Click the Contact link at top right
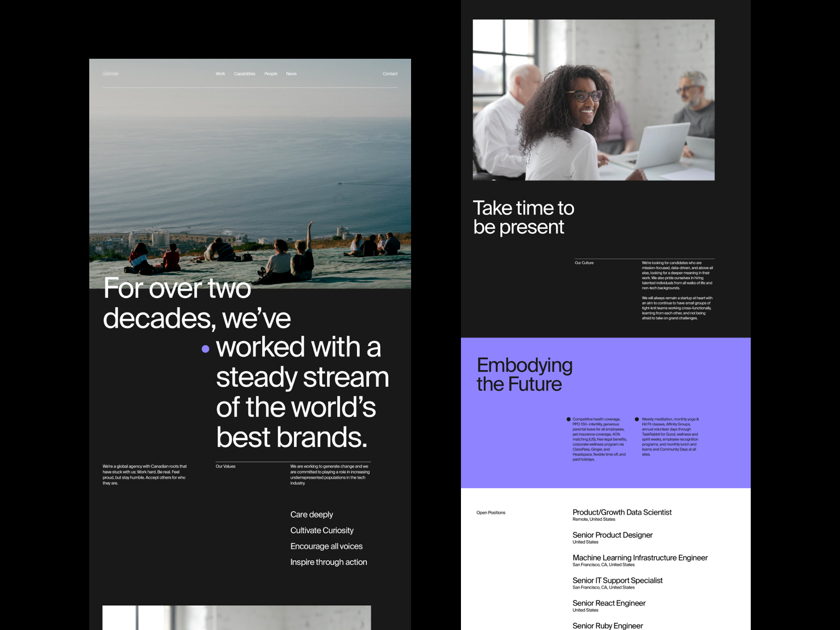 [x=390, y=73]
